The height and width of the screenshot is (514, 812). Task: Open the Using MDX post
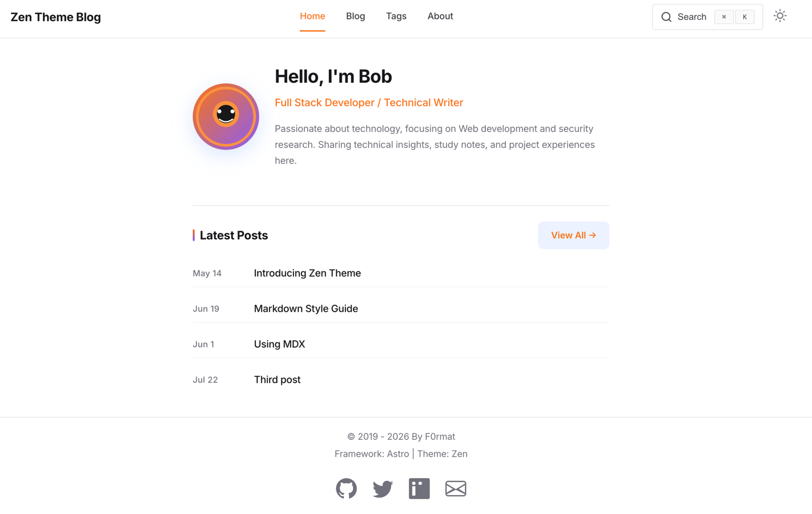click(x=279, y=344)
